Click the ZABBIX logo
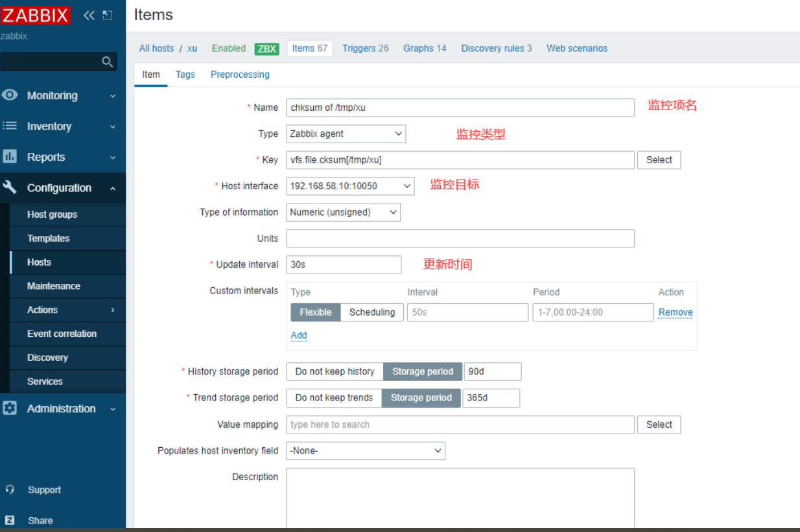 pos(36,14)
